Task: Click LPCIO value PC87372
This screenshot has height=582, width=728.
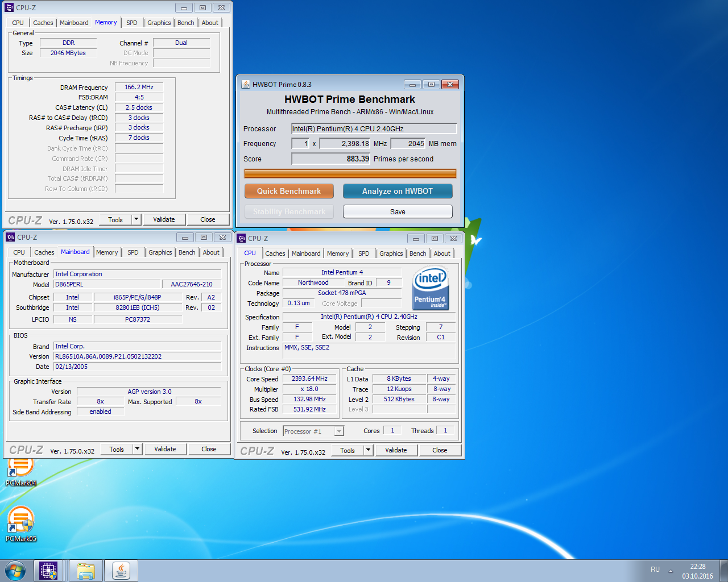Action: pyautogui.click(x=138, y=319)
